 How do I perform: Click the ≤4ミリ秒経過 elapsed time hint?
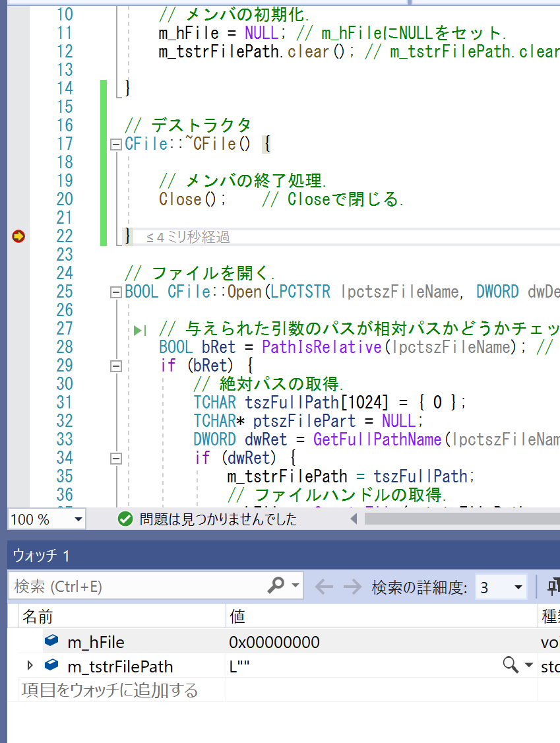pyautogui.click(x=188, y=237)
